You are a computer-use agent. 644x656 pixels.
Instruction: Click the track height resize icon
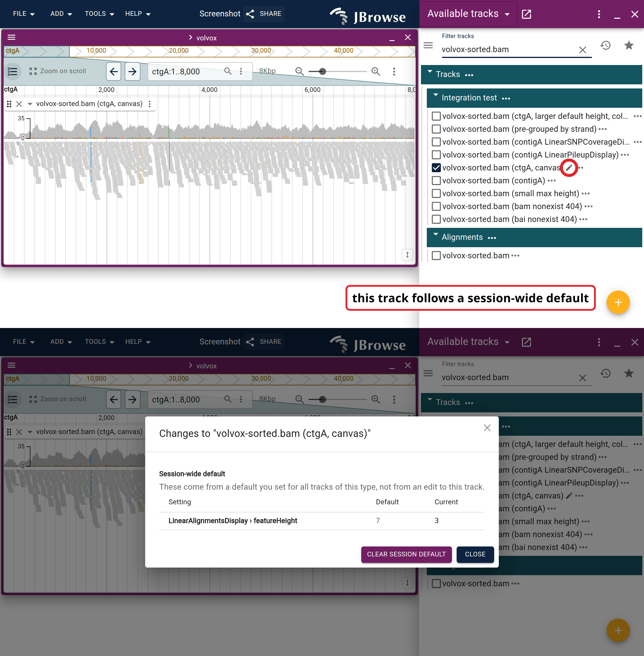click(407, 254)
